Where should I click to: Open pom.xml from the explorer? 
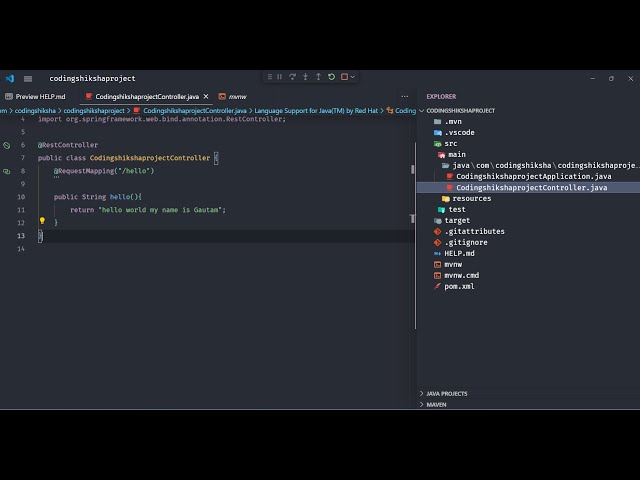(459, 286)
